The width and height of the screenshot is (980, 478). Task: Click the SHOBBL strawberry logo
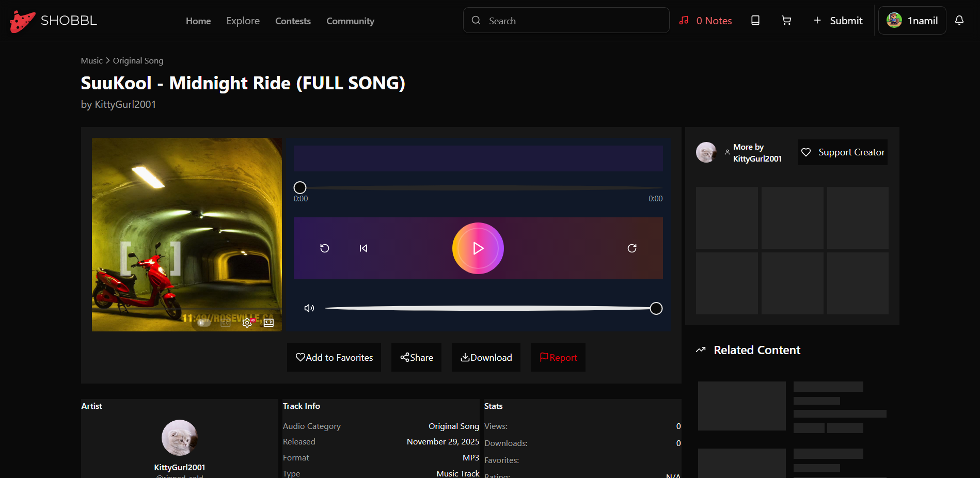[x=23, y=21]
